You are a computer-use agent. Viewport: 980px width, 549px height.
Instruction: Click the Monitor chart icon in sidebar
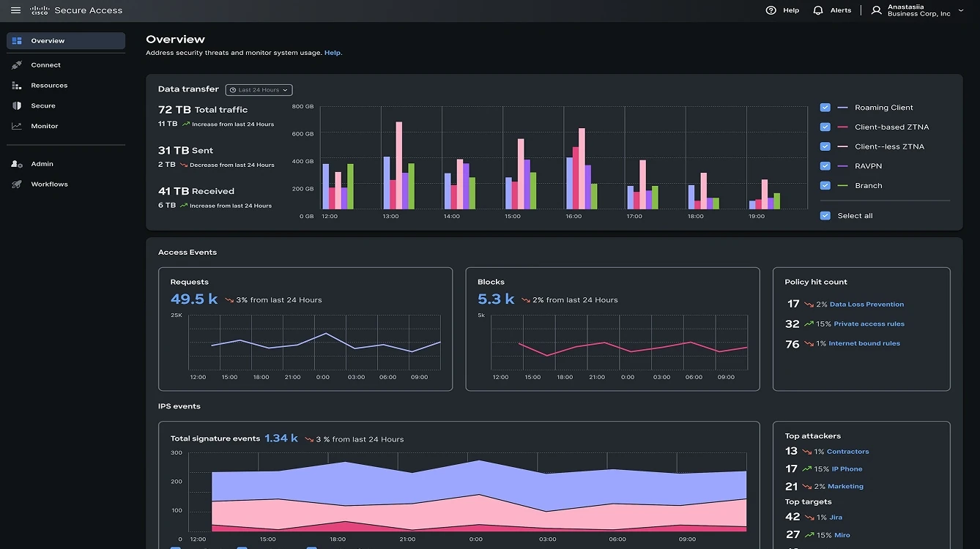coord(17,126)
